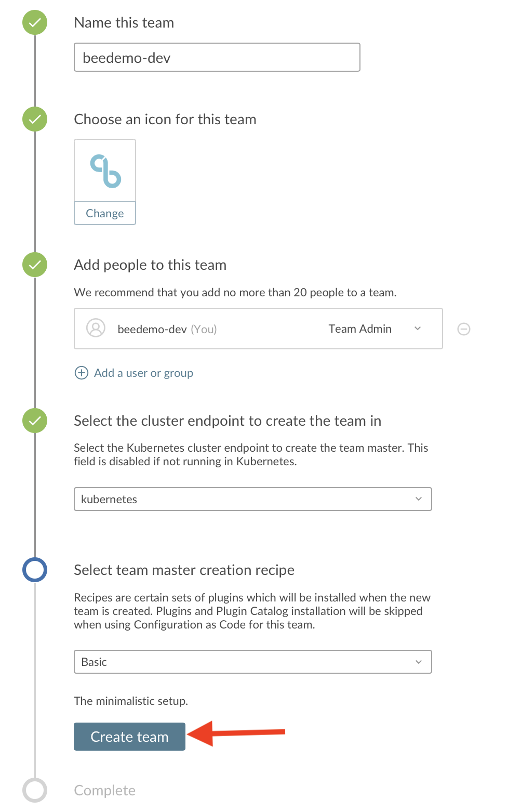Viewport: 508px width, 812px height.
Task: Focus the team name input field
Action: [217, 57]
